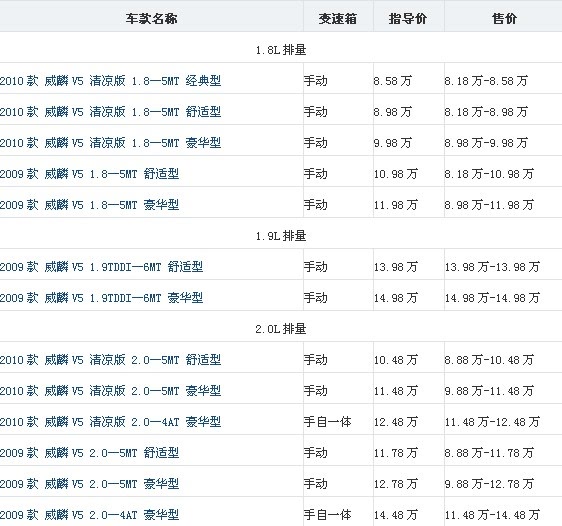The image size is (562, 526).
Task: Click the 13.98万-13.98万 sale price
Action: (492, 267)
